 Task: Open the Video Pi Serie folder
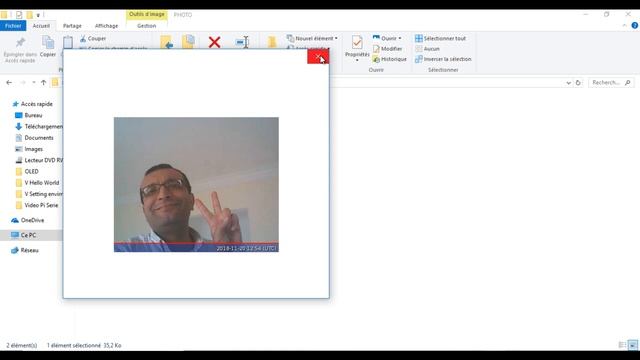click(x=37, y=205)
